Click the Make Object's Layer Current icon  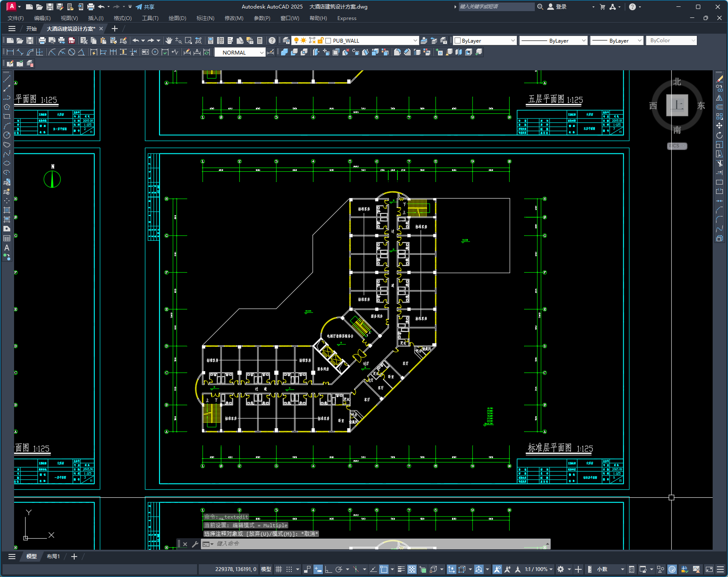point(424,40)
